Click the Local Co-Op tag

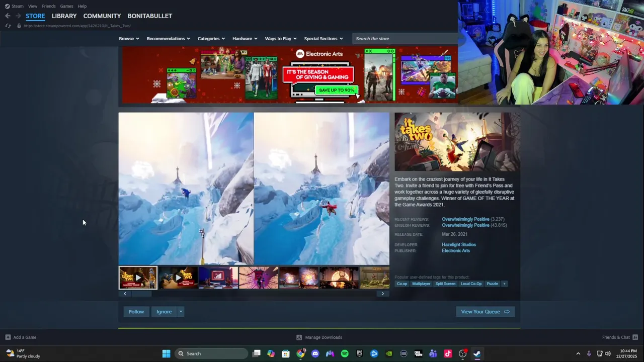point(471,284)
